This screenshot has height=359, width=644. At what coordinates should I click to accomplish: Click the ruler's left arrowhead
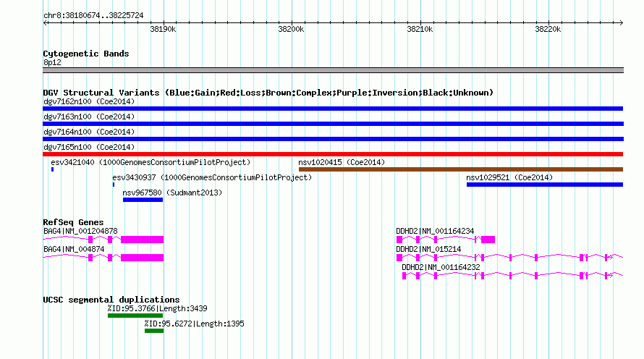point(45,23)
